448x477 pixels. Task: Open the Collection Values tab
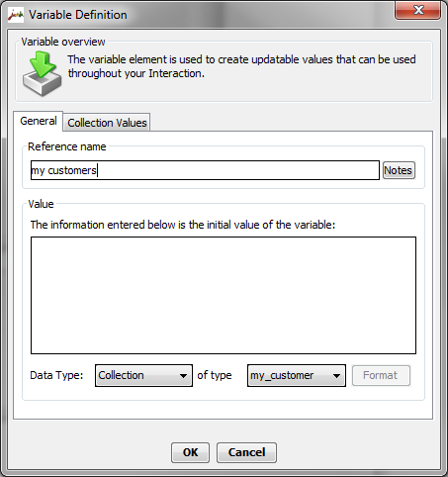coord(107,123)
